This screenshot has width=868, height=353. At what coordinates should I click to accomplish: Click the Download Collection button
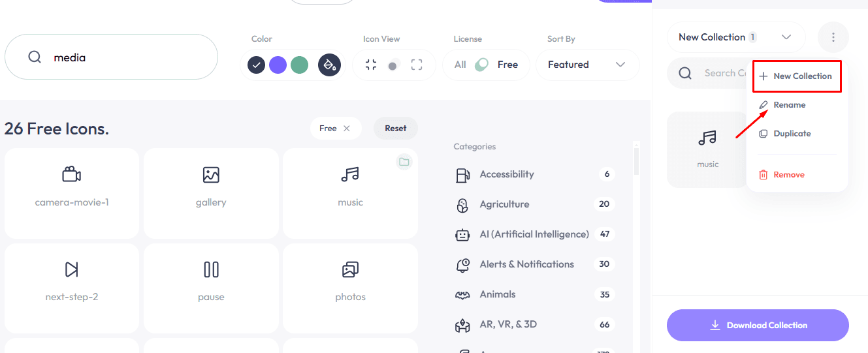point(758,325)
